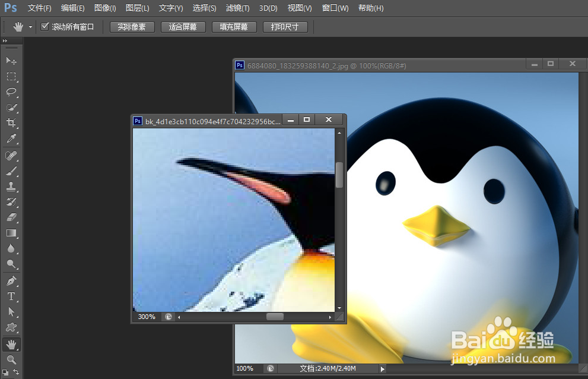Screen dimensions: 588x379
Task: Open the 滤镜(T) menu
Action: (x=238, y=8)
